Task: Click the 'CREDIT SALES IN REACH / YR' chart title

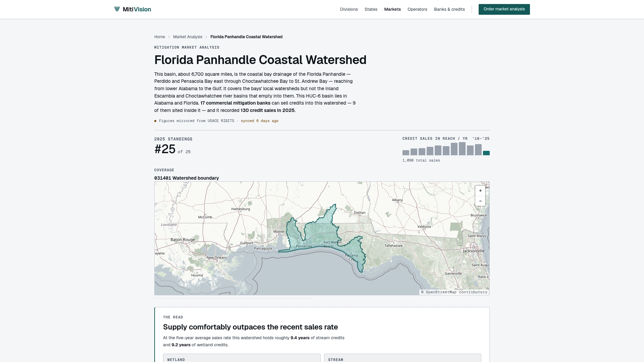Action: [x=435, y=138]
